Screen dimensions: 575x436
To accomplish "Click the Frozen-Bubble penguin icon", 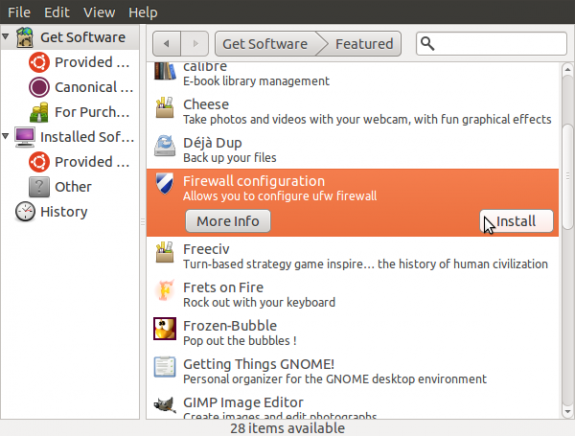I will point(165,329).
